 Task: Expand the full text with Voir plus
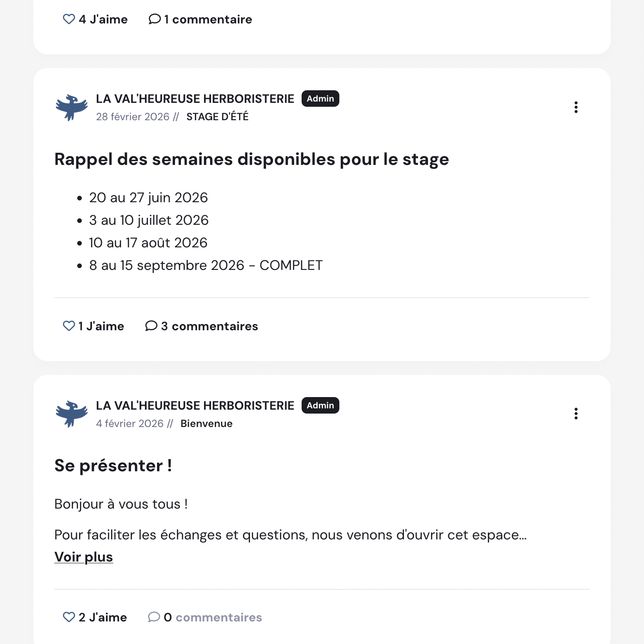tap(83, 557)
